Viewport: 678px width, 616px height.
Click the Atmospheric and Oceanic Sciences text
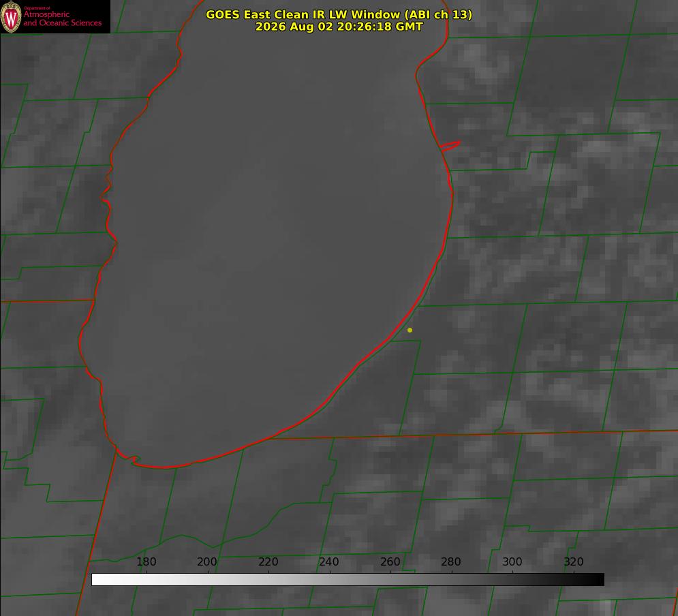tap(62, 18)
